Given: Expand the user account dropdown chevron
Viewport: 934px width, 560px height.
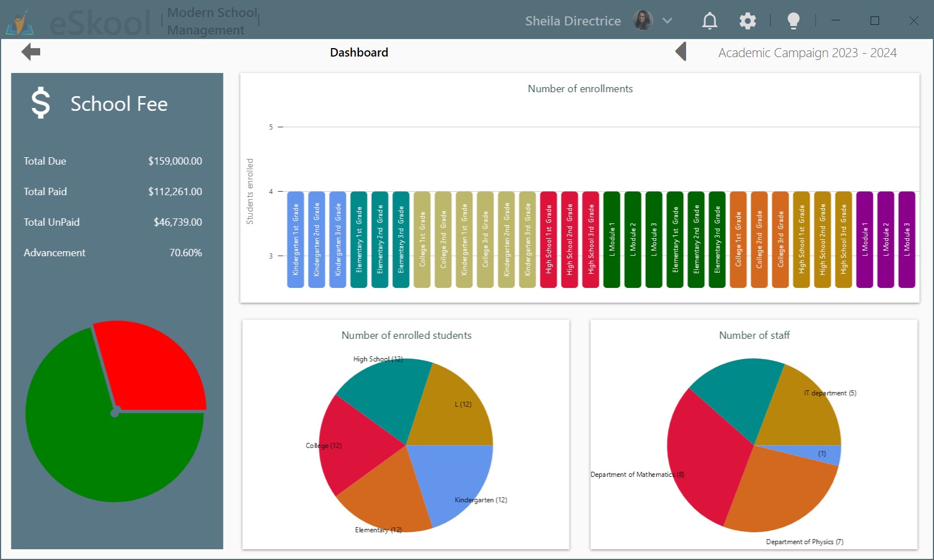Looking at the screenshot, I should point(667,21).
